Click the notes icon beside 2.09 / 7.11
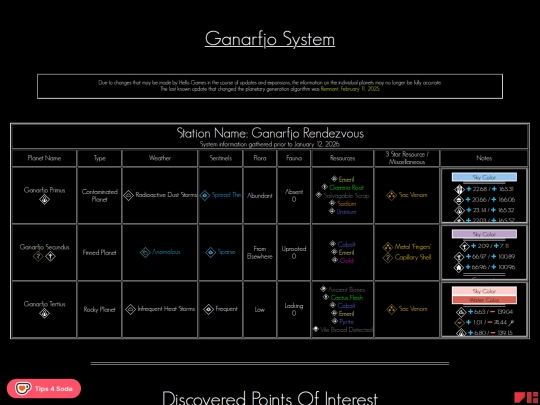The width and height of the screenshot is (540, 405). click(465, 246)
